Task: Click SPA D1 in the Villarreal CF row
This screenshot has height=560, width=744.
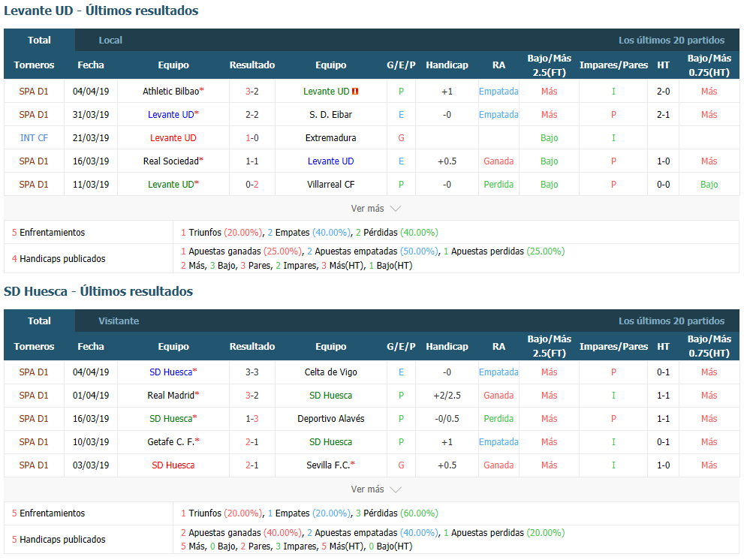Action: tap(34, 185)
